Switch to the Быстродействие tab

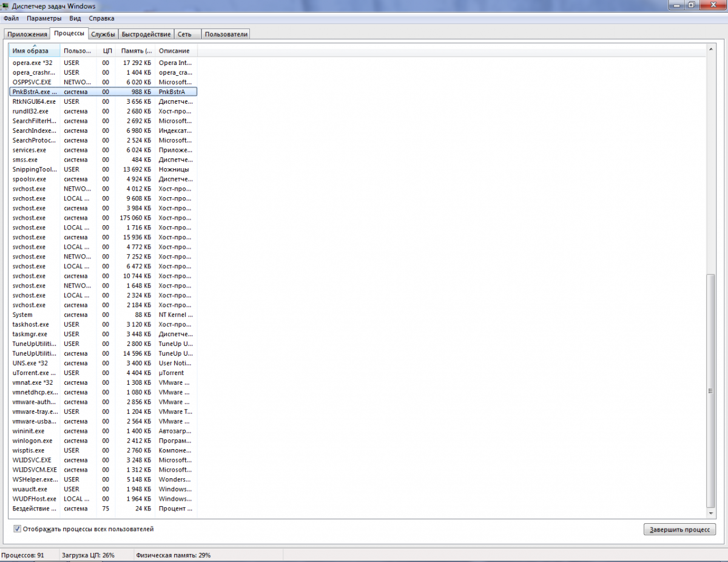(x=146, y=34)
